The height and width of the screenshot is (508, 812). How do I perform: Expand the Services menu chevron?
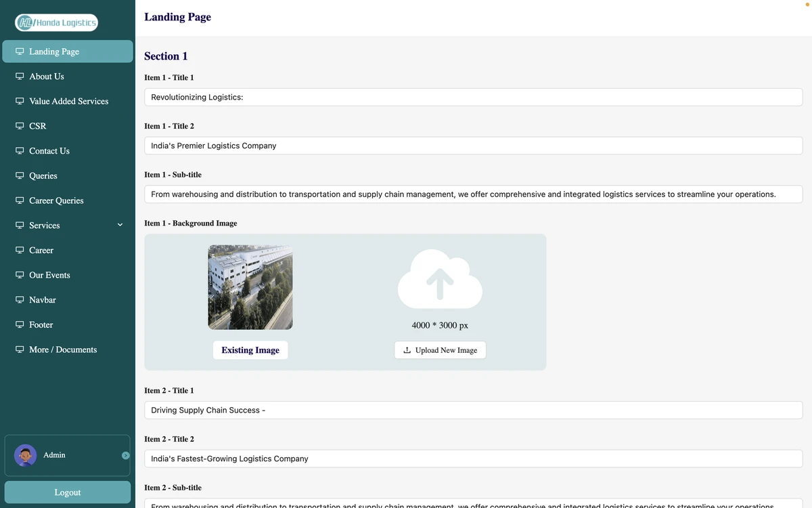click(x=119, y=225)
